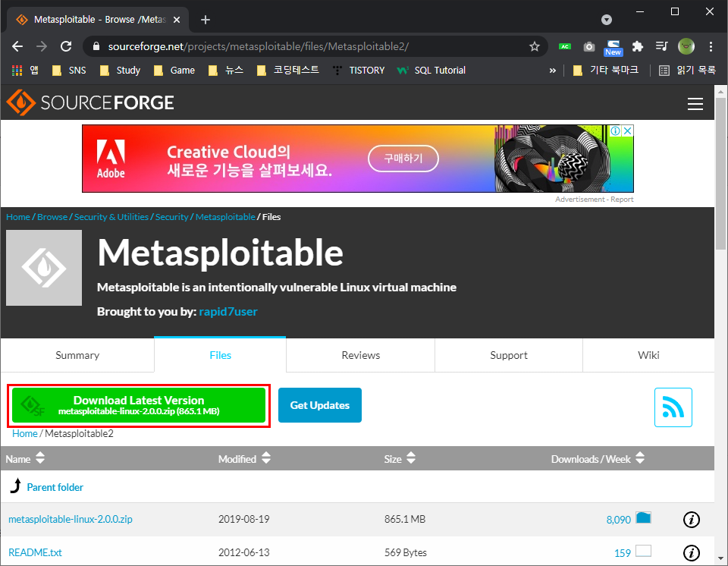Click Download Latest Version button

point(139,405)
